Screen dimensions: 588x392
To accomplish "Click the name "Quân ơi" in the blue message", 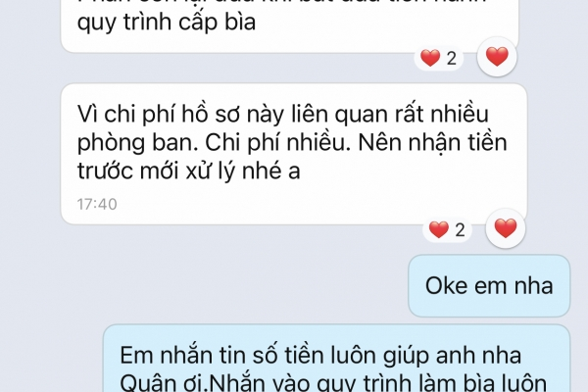I will tap(163, 382).
